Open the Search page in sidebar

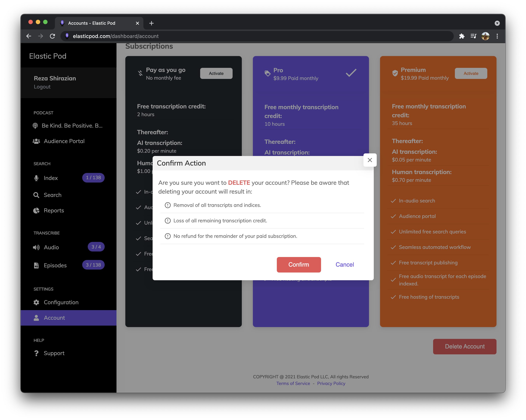pyautogui.click(x=53, y=195)
